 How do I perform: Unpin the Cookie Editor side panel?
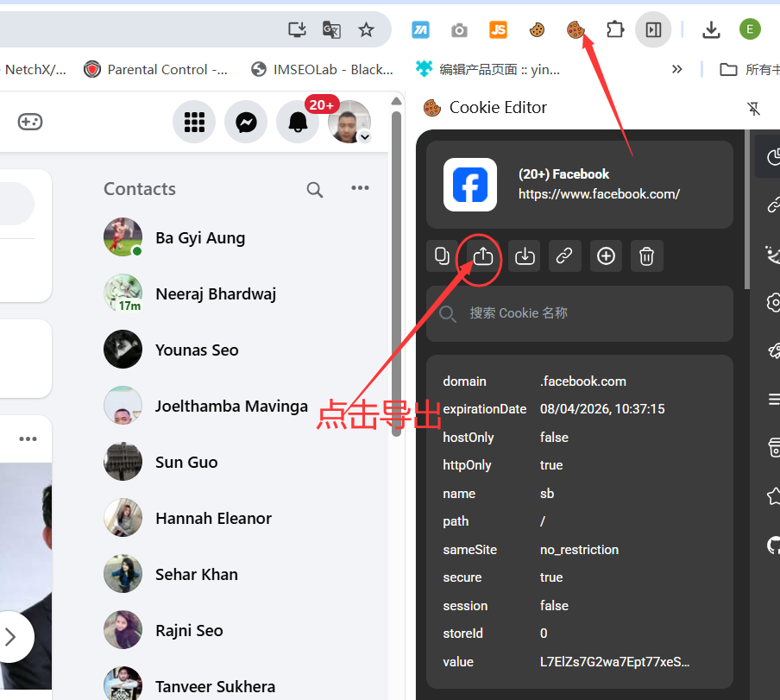pyautogui.click(x=753, y=108)
